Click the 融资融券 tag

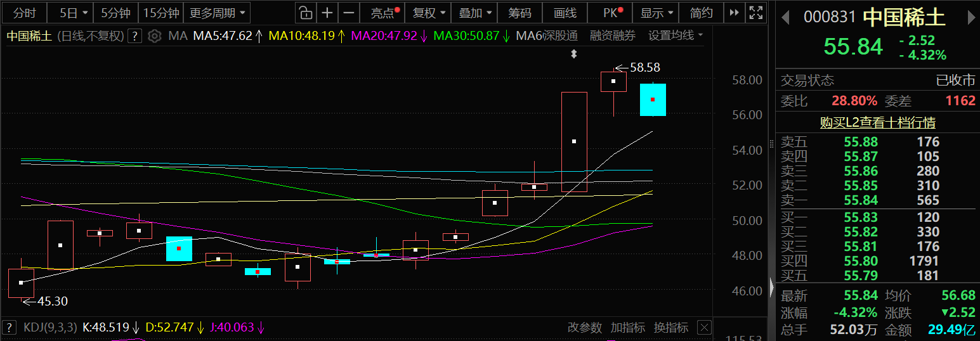(612, 36)
